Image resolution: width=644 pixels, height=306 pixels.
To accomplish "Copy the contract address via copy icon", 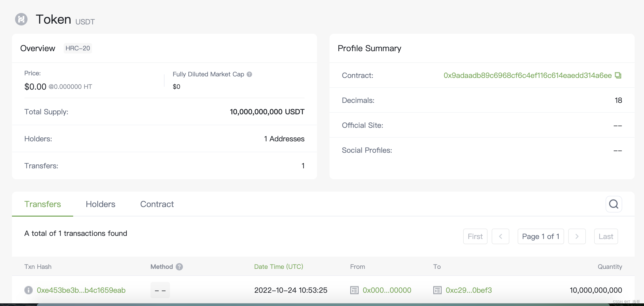I will (618, 75).
